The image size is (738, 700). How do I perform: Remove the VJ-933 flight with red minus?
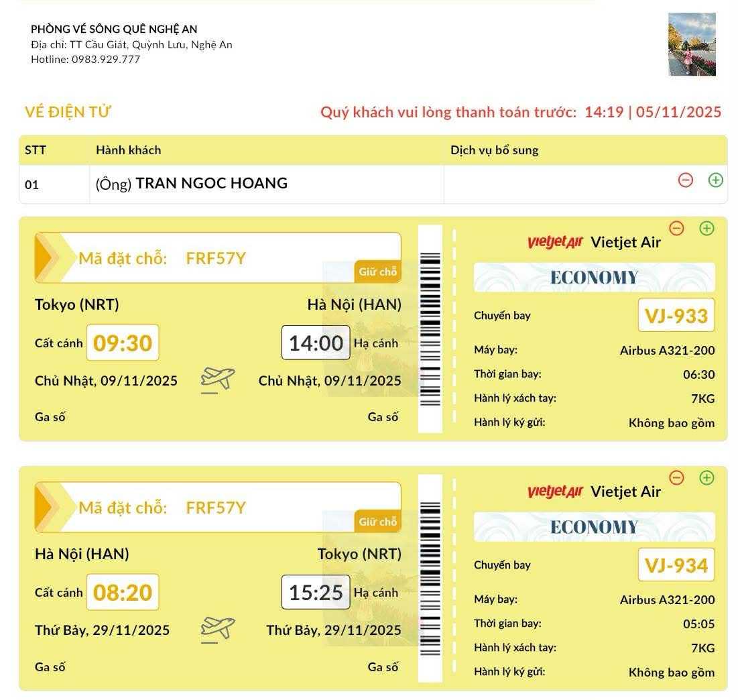click(x=676, y=228)
